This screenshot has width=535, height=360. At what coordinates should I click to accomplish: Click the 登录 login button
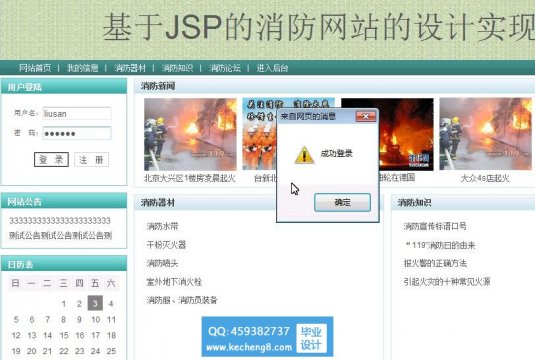click(51, 159)
